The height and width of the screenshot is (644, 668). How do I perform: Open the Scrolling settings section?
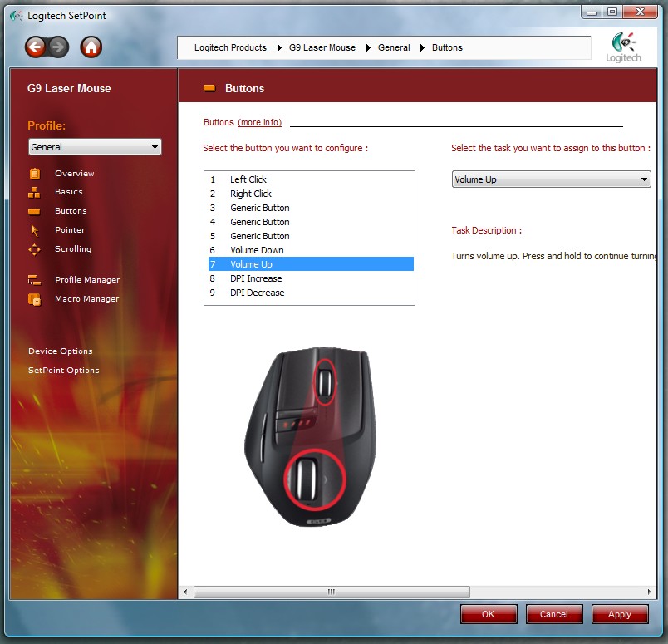click(x=73, y=249)
